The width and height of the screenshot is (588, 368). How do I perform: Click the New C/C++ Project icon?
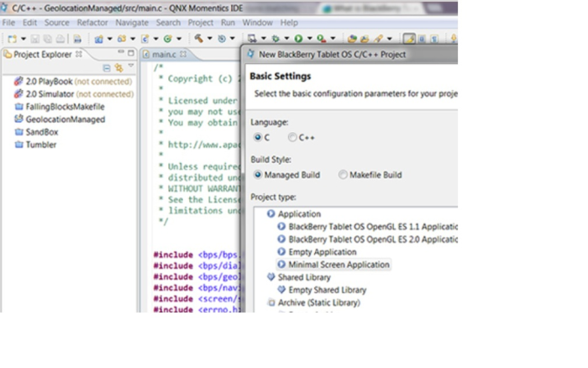point(98,39)
